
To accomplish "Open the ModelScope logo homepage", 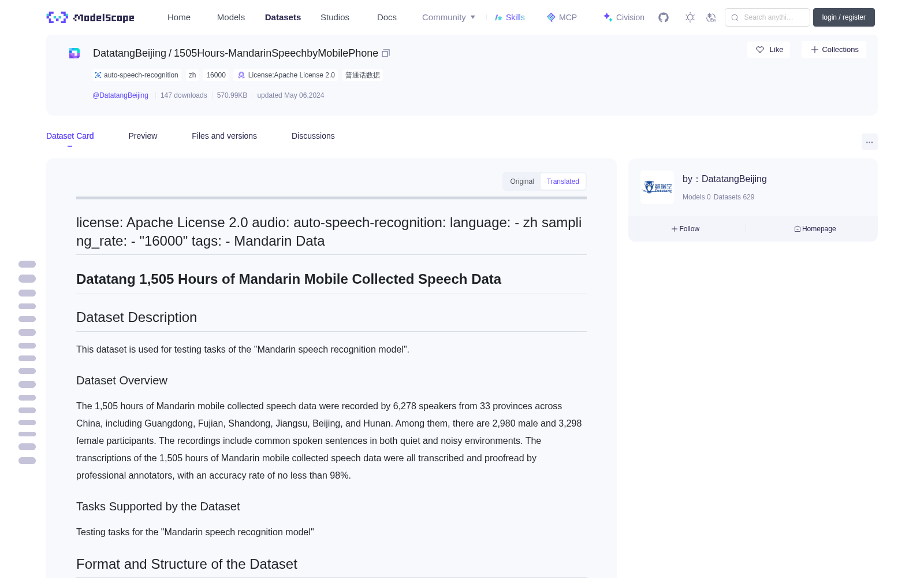I will coord(91,17).
